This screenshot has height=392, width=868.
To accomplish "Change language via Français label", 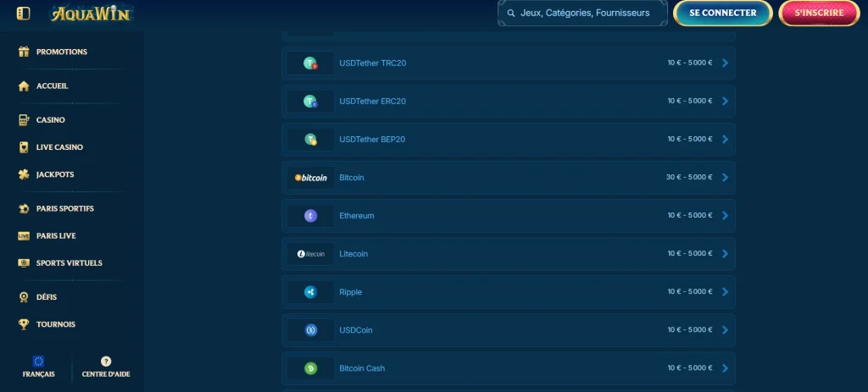I will 39,374.
